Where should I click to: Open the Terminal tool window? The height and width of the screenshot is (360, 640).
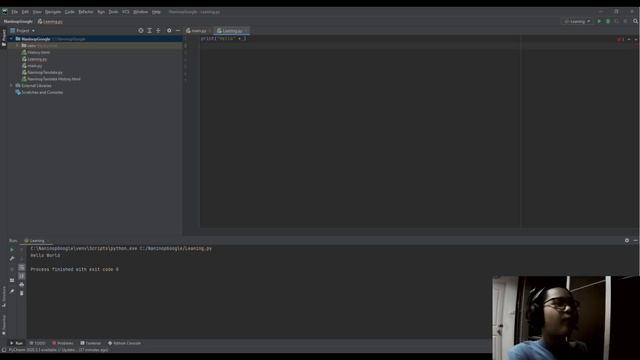click(91, 343)
